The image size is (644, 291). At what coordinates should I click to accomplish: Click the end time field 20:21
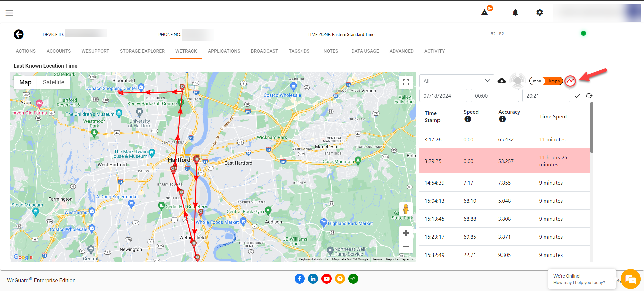pos(546,96)
